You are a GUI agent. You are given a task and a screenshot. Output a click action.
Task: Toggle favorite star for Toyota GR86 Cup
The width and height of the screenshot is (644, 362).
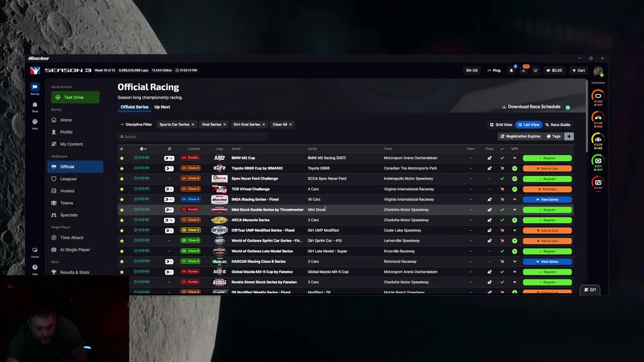[x=121, y=168]
